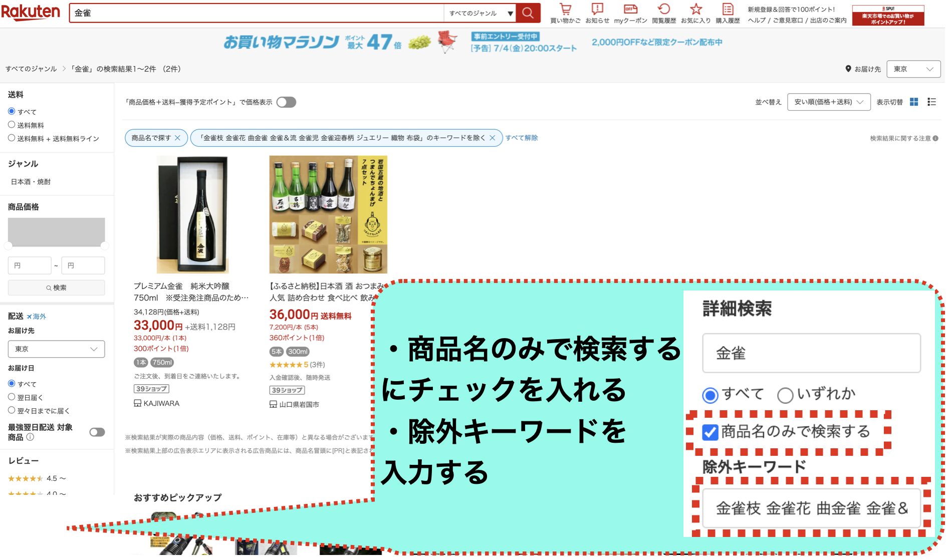Click the KAJIWARA shop icon link
Screen dimensions: 948x560
click(137, 403)
